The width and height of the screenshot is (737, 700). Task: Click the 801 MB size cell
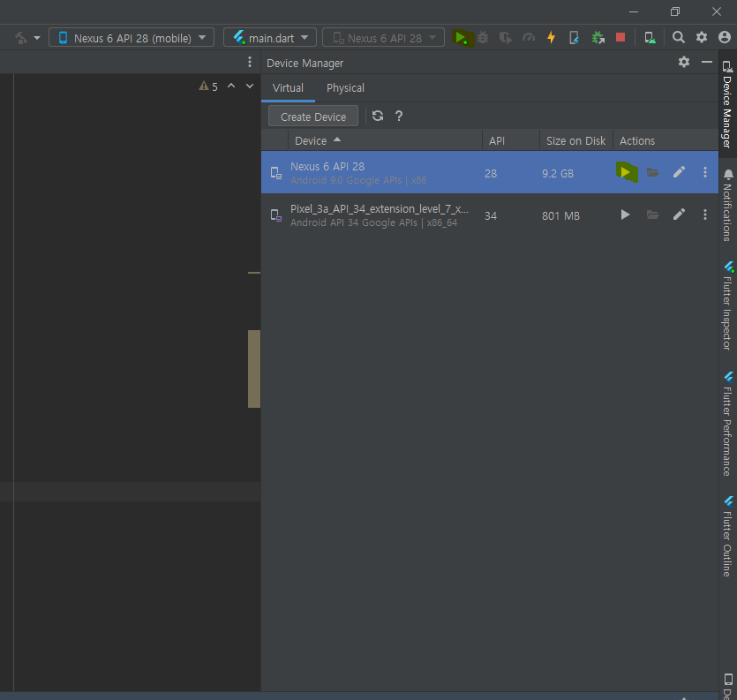560,215
